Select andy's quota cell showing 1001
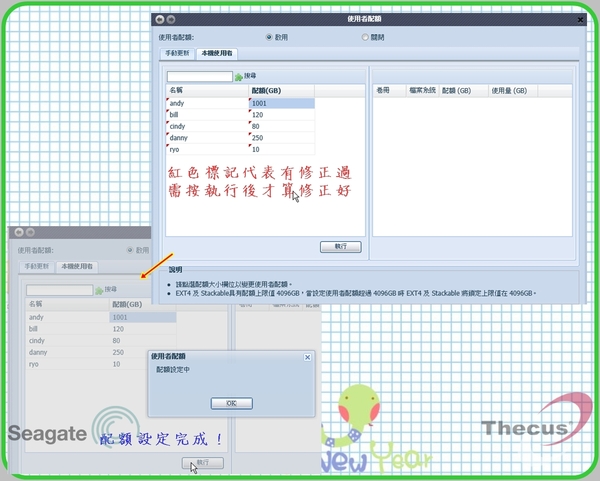This screenshot has width=600, height=481. (x=281, y=102)
